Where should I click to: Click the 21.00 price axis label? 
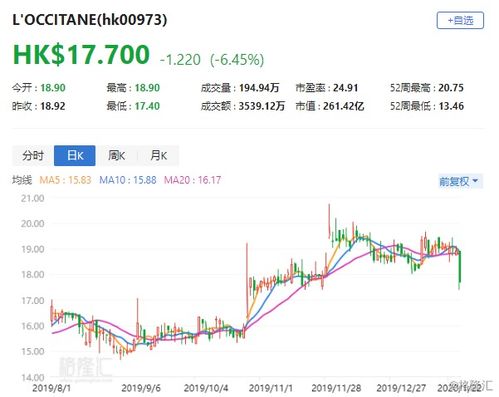(32, 199)
